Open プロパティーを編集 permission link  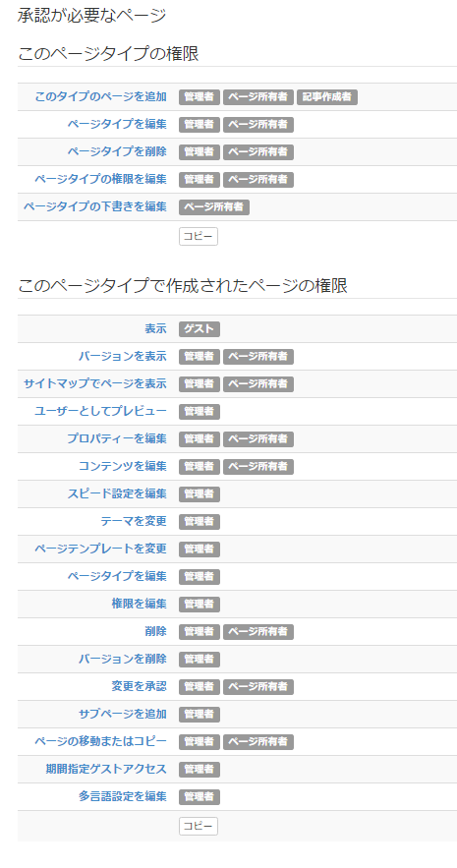[117, 439]
